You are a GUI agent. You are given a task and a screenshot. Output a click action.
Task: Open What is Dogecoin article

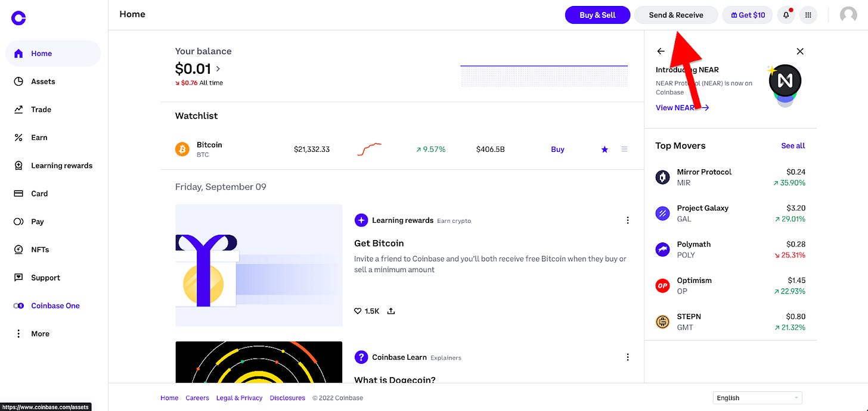[x=395, y=379]
